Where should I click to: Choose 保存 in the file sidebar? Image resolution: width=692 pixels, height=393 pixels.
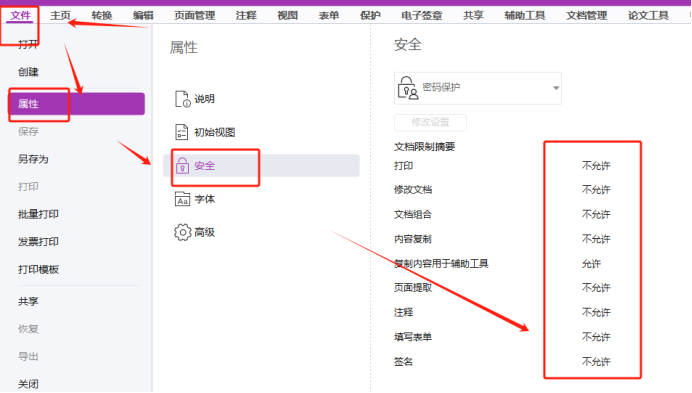(28, 132)
